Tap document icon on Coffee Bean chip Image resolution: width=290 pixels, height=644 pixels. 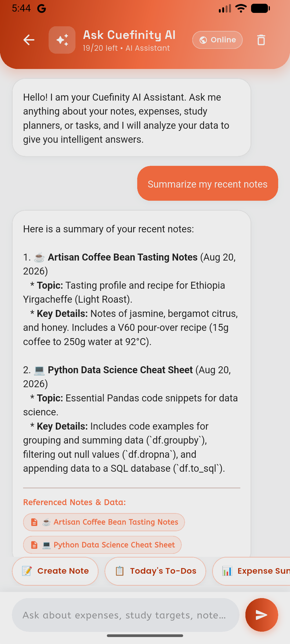(34, 522)
